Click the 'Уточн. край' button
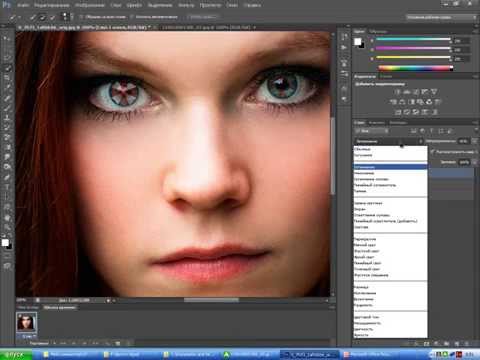The height and width of the screenshot is (360, 480). 202,17
